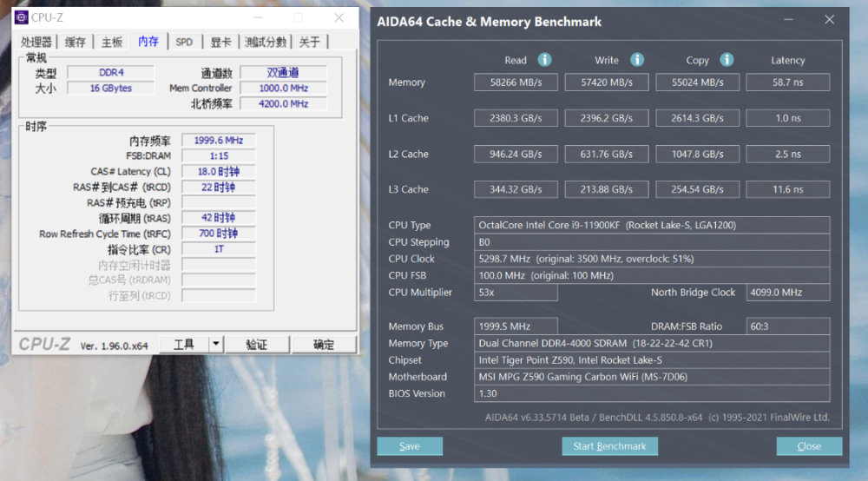Screen dimensions: 868x481
Task: Click Memory Type Dual Channel DDR4-4000 field
Action: [x=652, y=343]
